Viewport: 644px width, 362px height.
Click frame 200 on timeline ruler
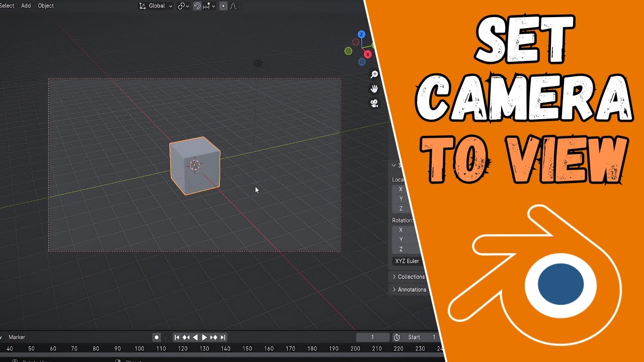[355, 348]
